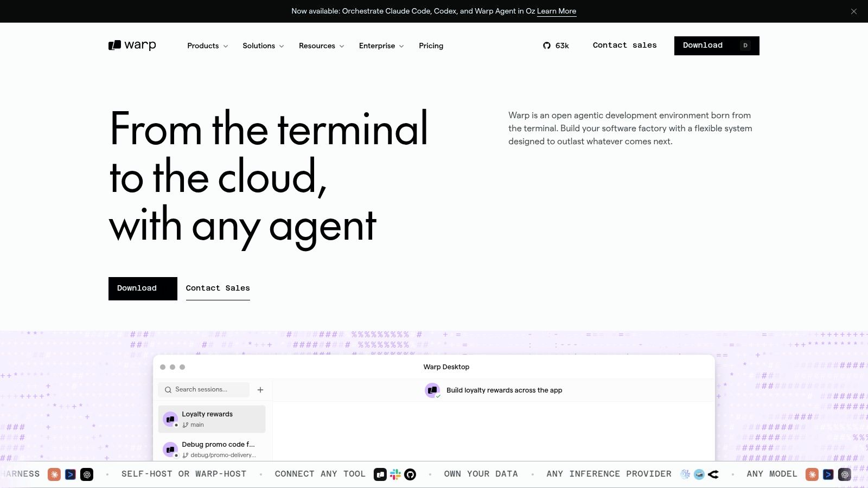Expand the Products menu
The image size is (868, 488).
tap(208, 46)
